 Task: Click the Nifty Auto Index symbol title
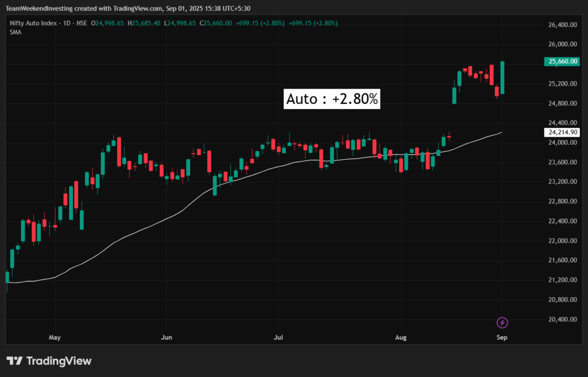tap(33, 24)
